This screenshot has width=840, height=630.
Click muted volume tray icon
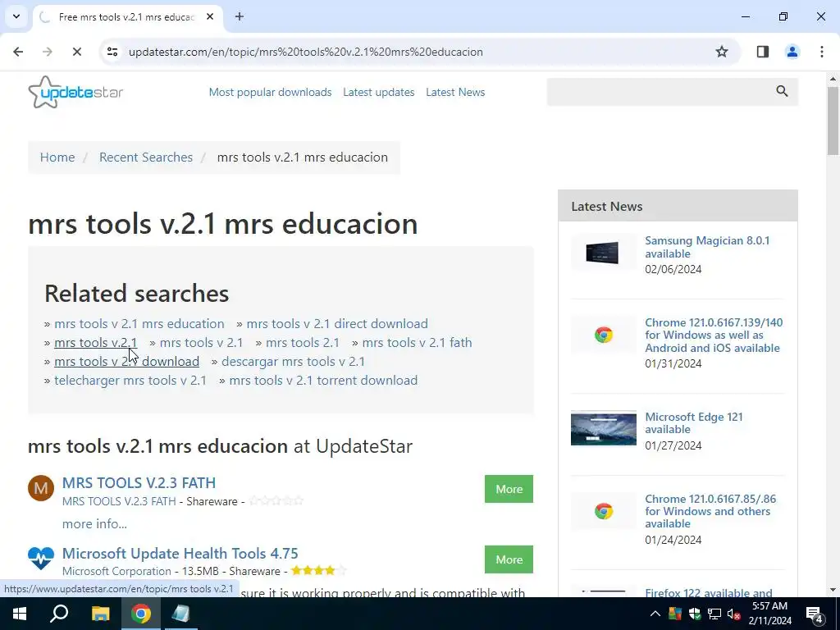tap(734, 614)
